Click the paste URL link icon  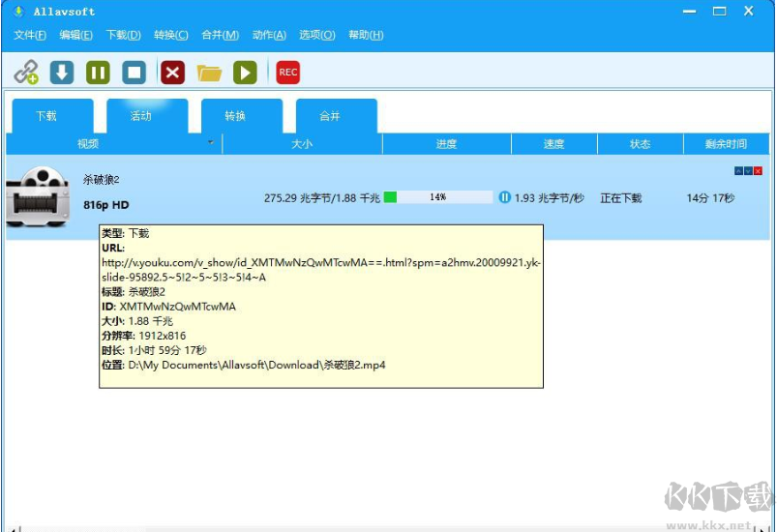[x=26, y=73]
